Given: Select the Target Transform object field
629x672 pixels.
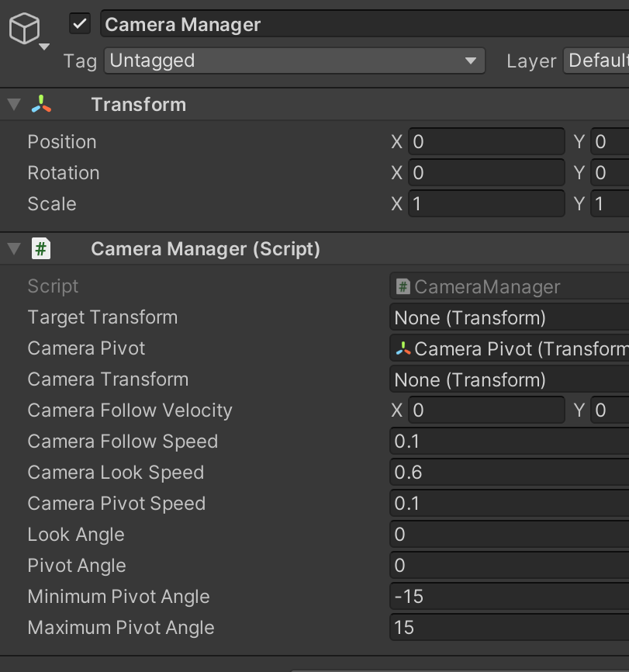Looking at the screenshot, I should click(509, 317).
